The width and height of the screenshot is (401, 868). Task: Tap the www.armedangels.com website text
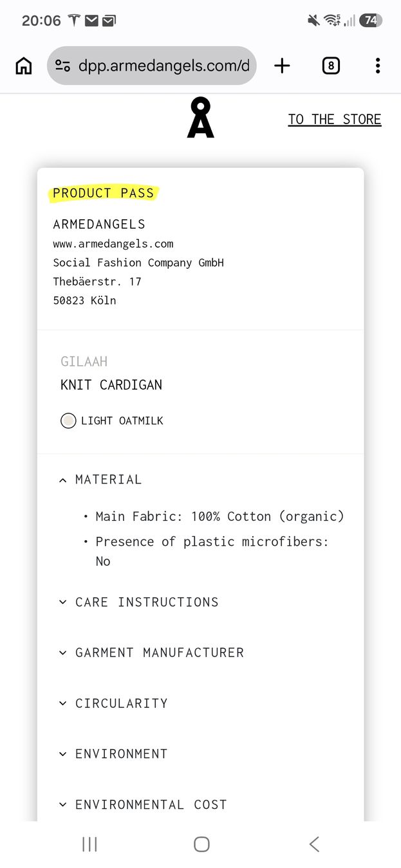(113, 244)
